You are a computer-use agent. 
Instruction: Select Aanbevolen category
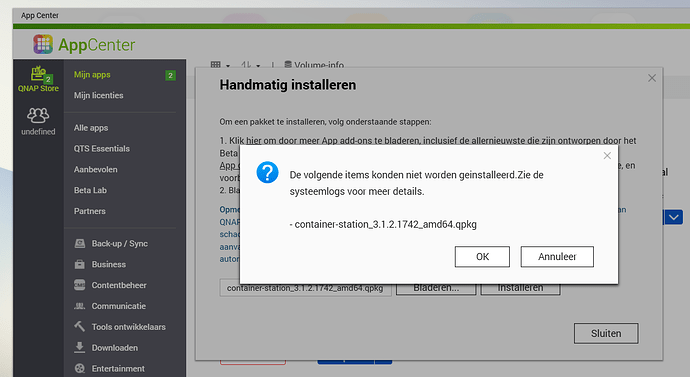(95, 169)
